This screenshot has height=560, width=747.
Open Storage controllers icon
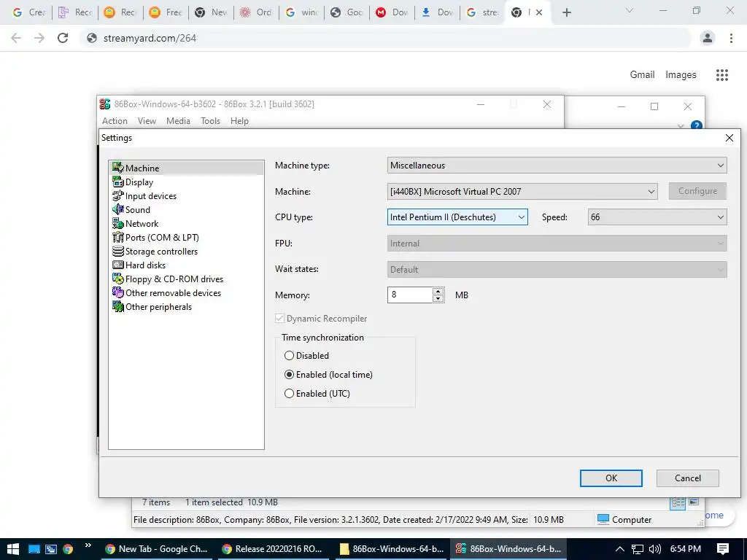click(117, 251)
